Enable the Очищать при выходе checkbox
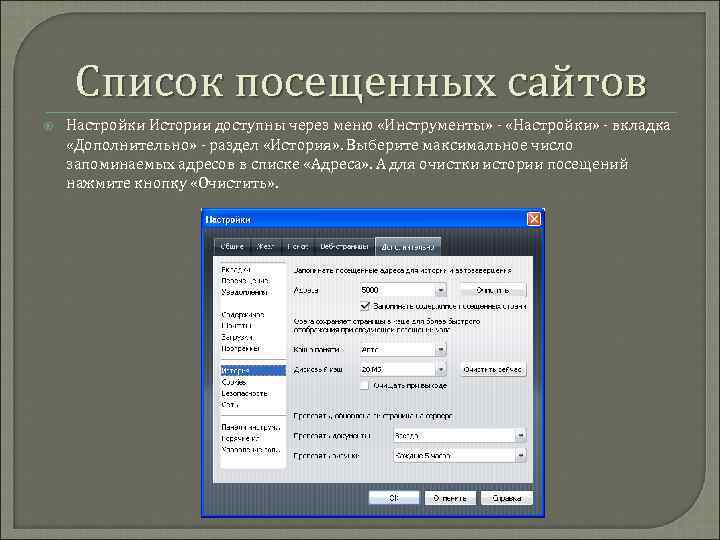Screen dimensions: 720x540 (x=365, y=385)
